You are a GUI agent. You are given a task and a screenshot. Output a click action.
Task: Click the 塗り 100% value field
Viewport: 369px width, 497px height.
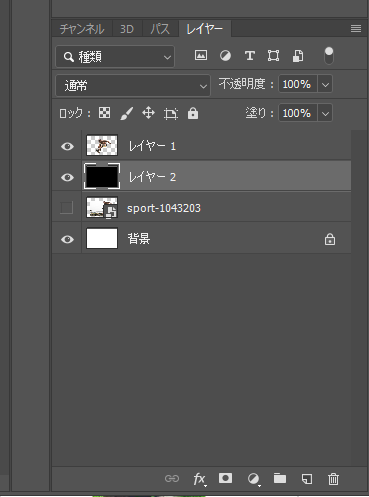tap(298, 113)
